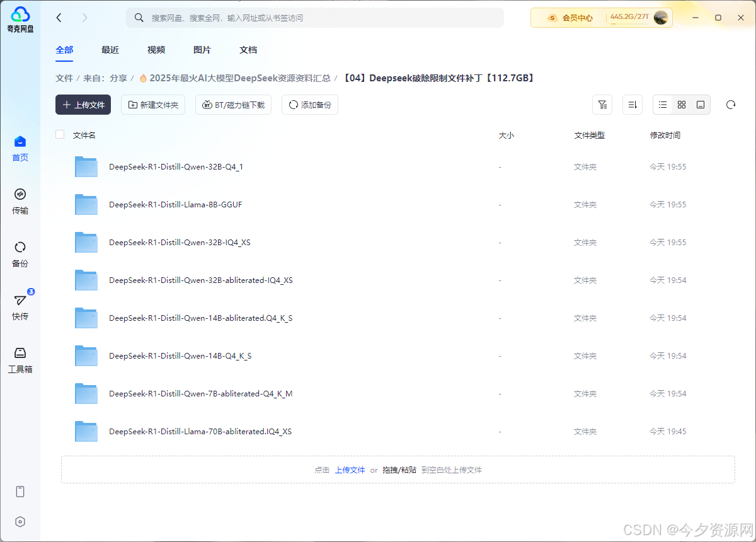The height and width of the screenshot is (542, 756).
Task: Go to 首页 in the sidebar
Action: point(20,149)
